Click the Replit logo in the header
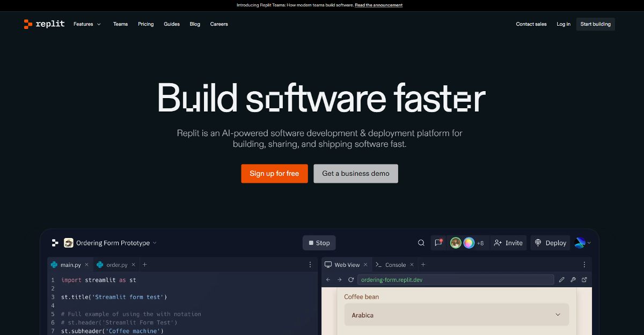Viewport: 644px width, 335px height. click(x=44, y=24)
